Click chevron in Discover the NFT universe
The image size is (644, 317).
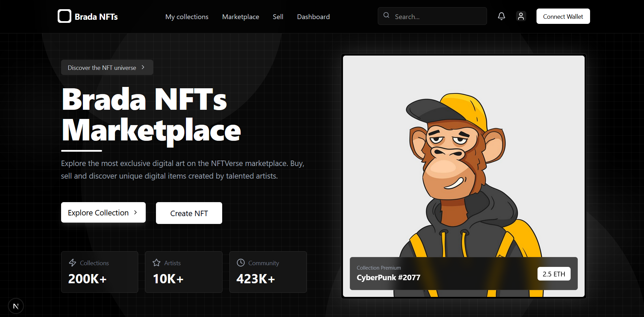(x=143, y=67)
